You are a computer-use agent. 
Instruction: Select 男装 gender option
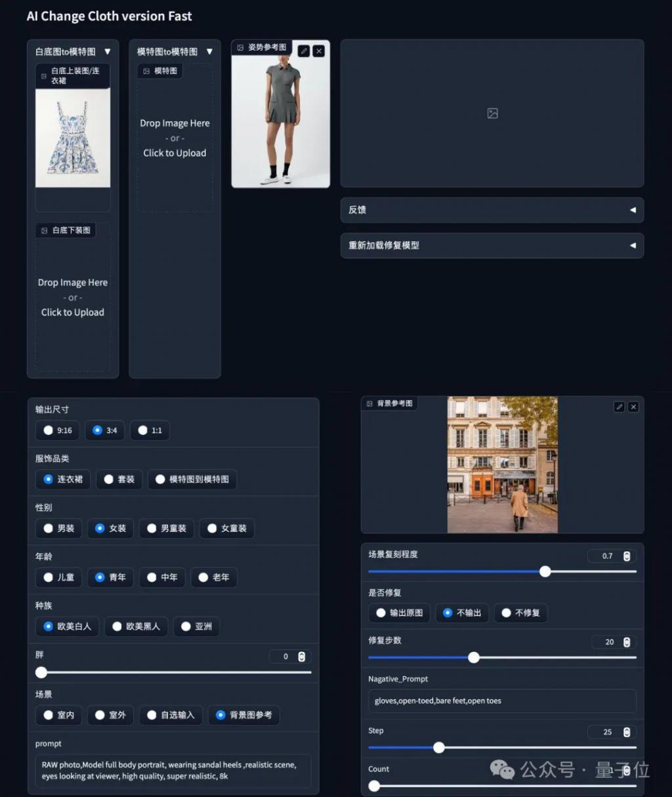pos(59,528)
